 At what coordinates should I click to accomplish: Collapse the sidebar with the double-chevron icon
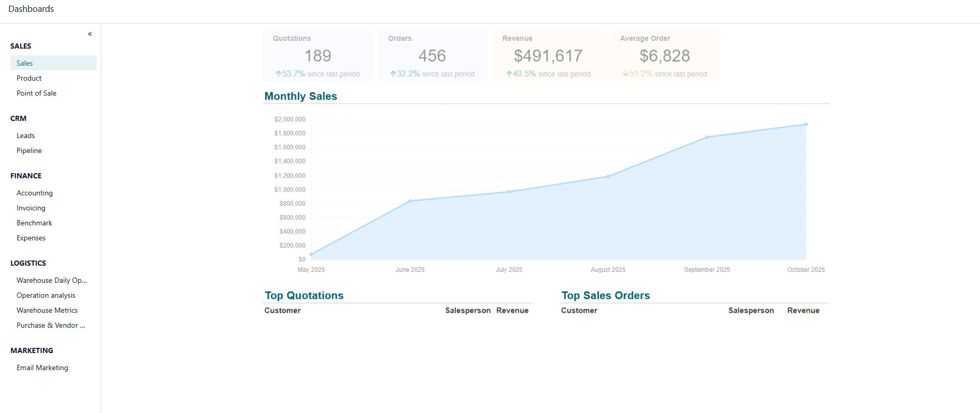tap(90, 34)
